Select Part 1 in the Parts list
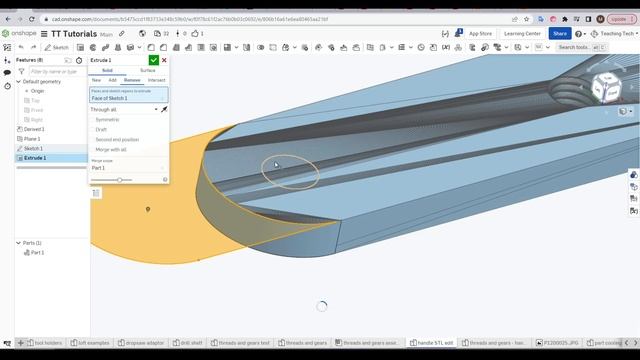 point(38,253)
